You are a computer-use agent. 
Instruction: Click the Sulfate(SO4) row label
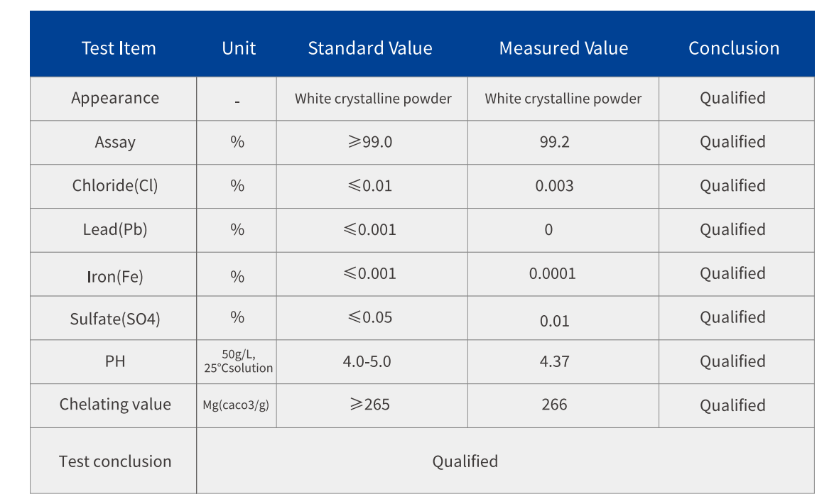[115, 319]
